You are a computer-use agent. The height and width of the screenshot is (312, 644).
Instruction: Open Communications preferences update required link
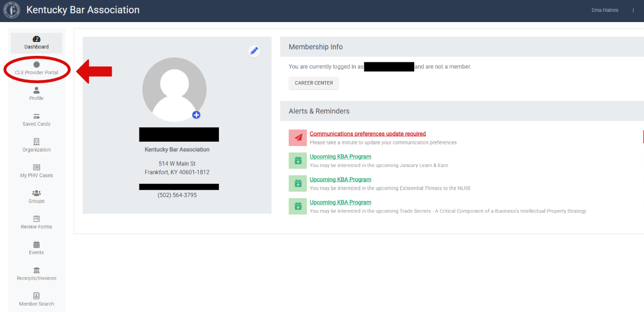pos(368,134)
